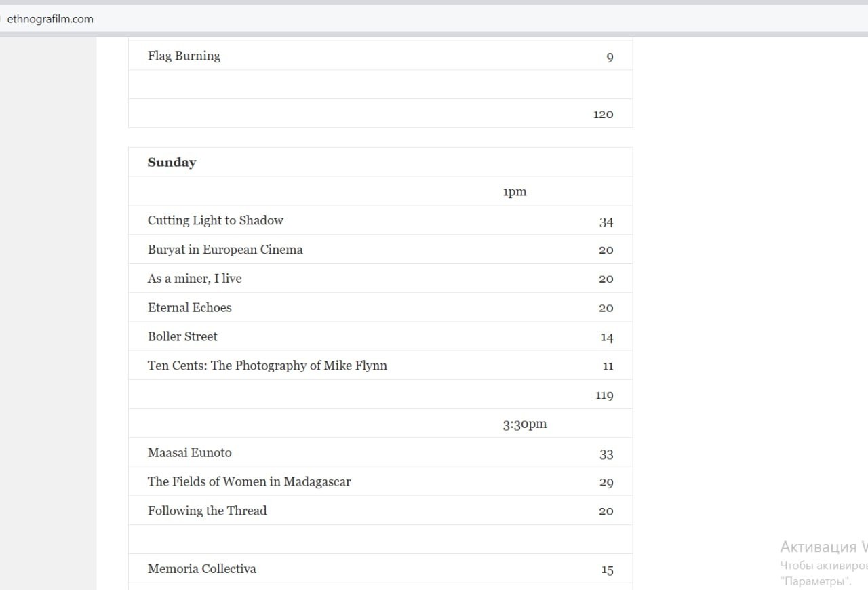
Task: Select the 1pm session time
Action: 514,192
